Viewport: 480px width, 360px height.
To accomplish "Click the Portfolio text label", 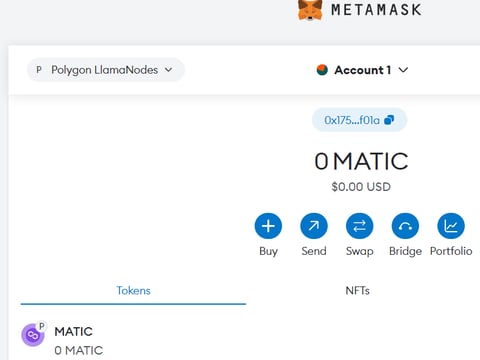I will click(x=451, y=251).
